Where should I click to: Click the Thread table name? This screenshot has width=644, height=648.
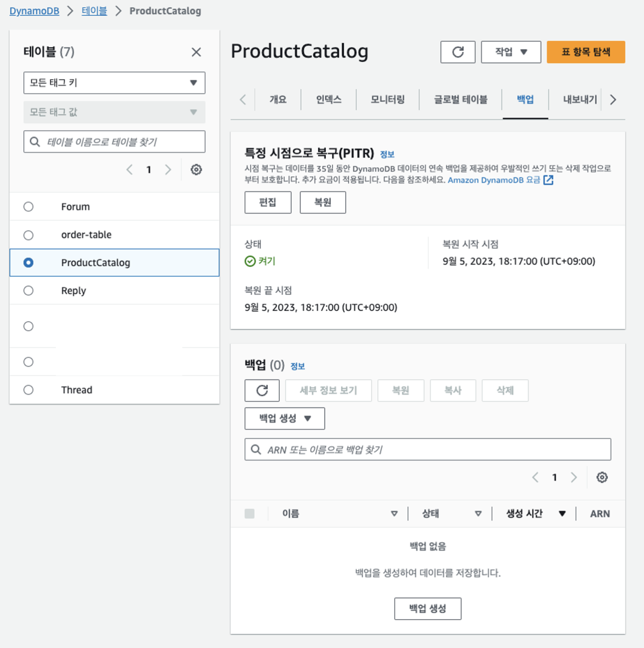tap(77, 390)
